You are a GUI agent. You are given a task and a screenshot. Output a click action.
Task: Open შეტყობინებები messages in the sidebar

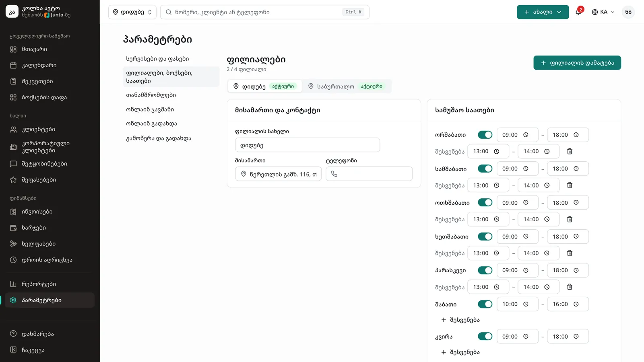click(50, 164)
